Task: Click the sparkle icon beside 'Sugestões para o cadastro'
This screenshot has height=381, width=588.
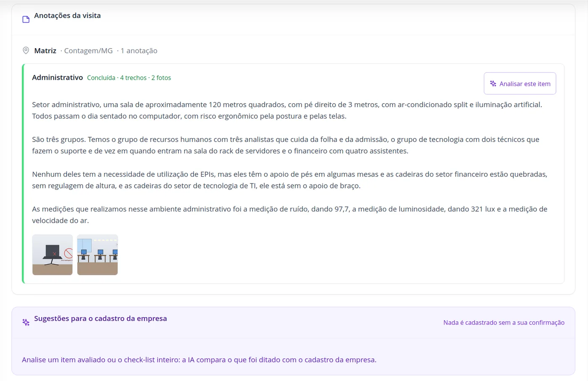Action: tap(26, 322)
